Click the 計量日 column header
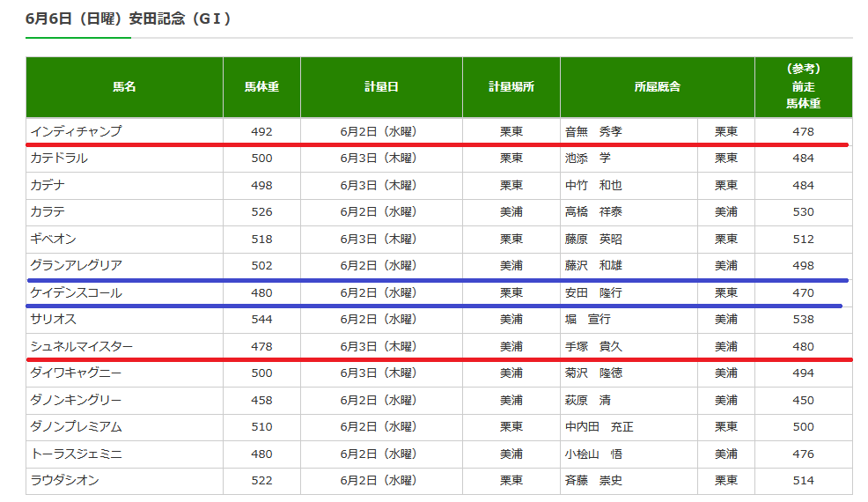 (381, 87)
